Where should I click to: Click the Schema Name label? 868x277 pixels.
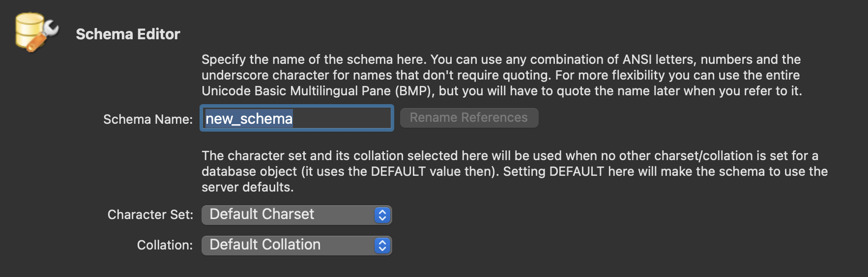tap(147, 119)
